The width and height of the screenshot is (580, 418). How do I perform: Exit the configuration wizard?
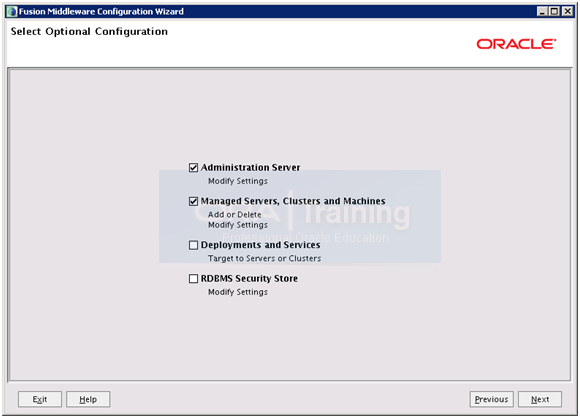[40, 399]
